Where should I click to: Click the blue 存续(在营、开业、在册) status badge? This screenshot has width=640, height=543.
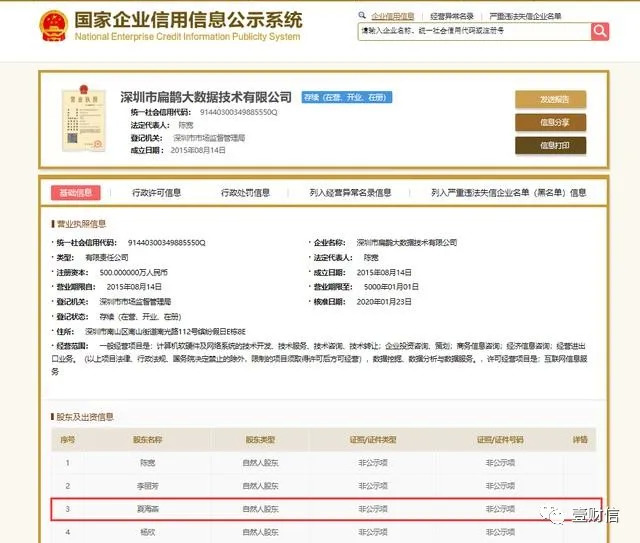[347, 97]
